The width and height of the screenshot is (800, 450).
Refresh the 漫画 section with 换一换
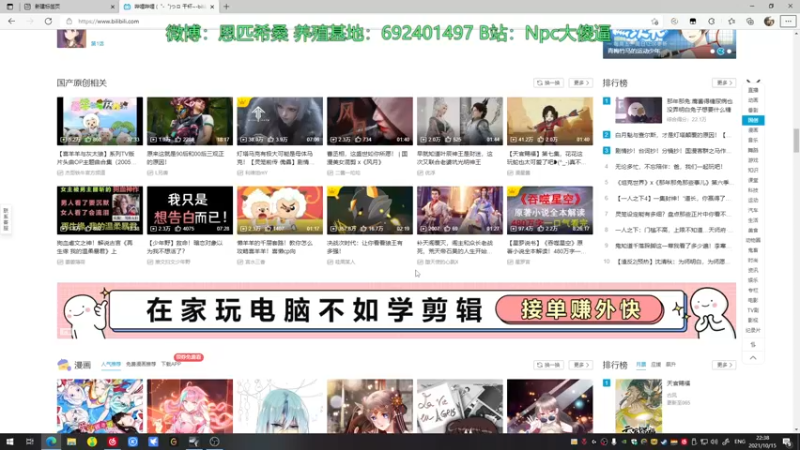(548, 365)
